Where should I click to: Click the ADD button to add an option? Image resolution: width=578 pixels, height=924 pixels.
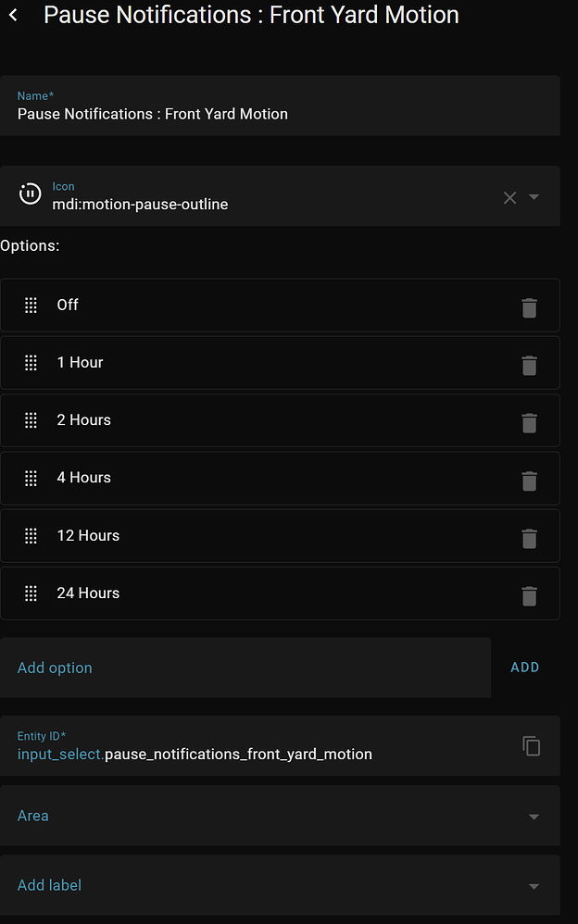(x=524, y=667)
